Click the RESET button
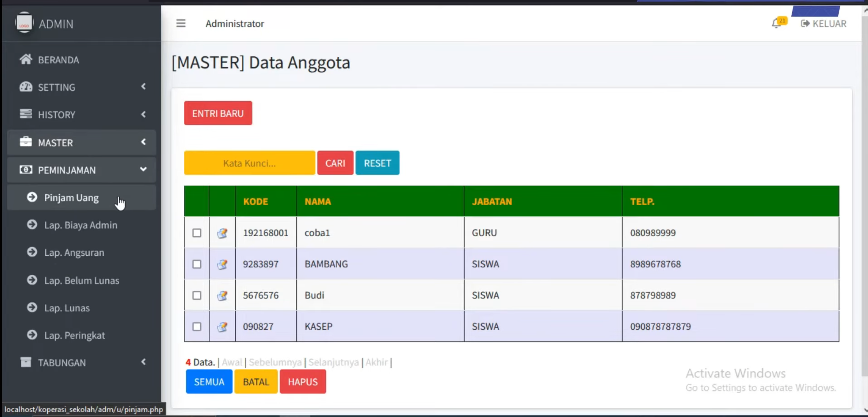 pyautogui.click(x=377, y=163)
